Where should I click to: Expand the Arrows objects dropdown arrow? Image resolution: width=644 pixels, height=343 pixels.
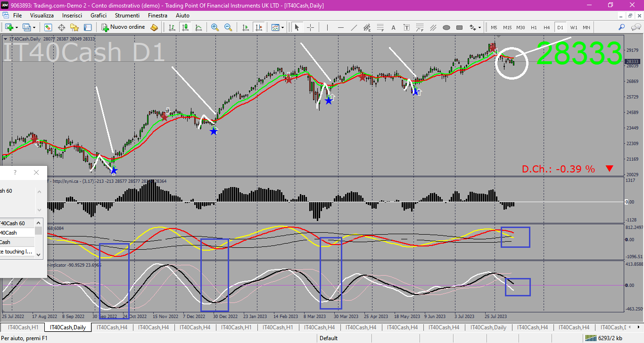[x=480, y=27]
